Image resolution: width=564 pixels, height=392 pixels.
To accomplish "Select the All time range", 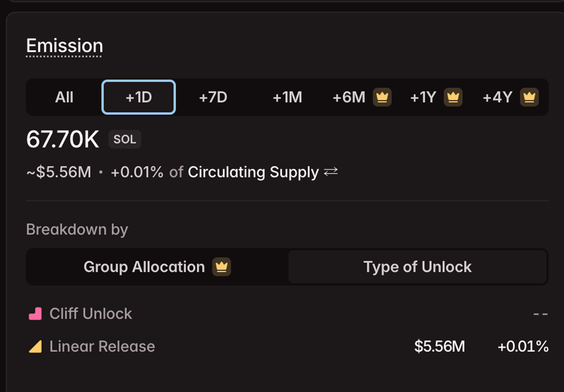I will tap(64, 97).
